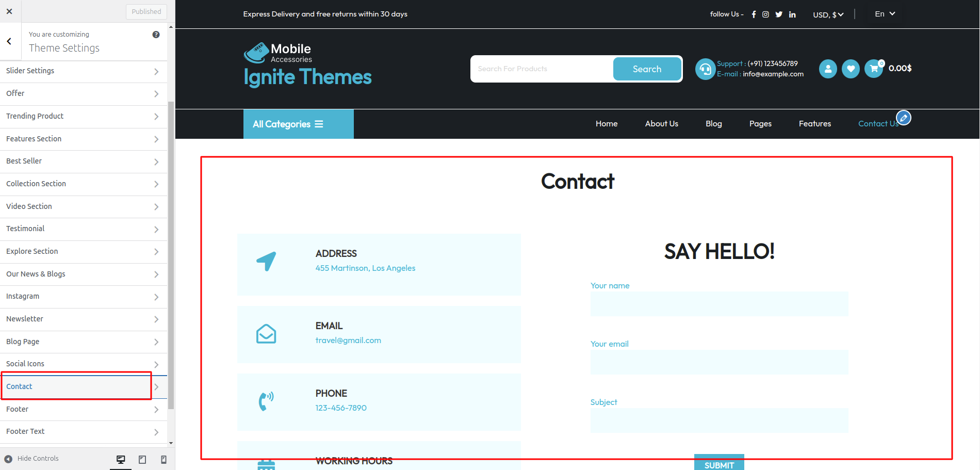The image size is (980, 470).
Task: Click the Hide Controls label
Action: pos(38,459)
